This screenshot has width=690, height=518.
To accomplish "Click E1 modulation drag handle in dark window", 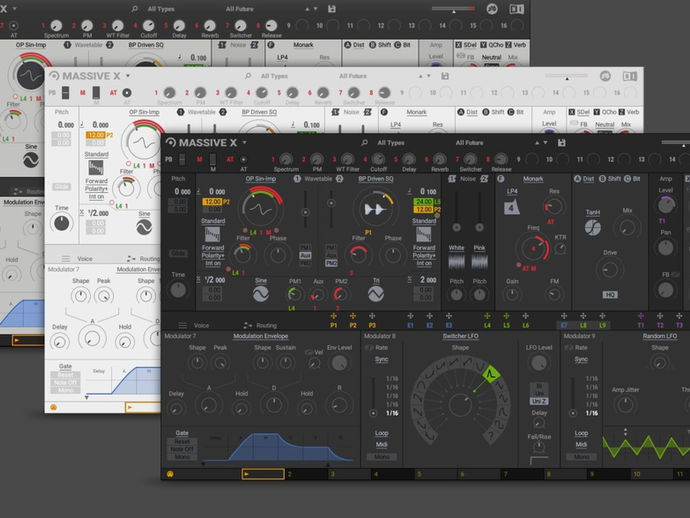I will 410,316.
